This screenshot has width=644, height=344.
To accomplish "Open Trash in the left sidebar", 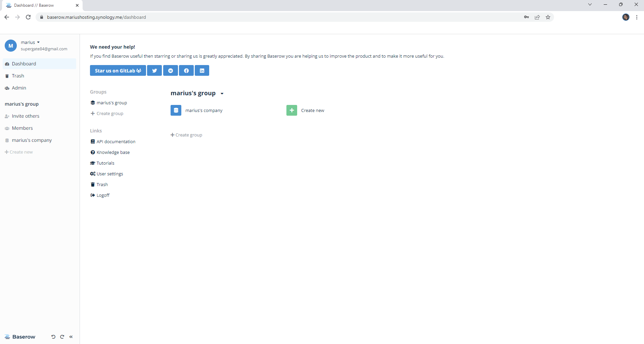I will [40, 76].
